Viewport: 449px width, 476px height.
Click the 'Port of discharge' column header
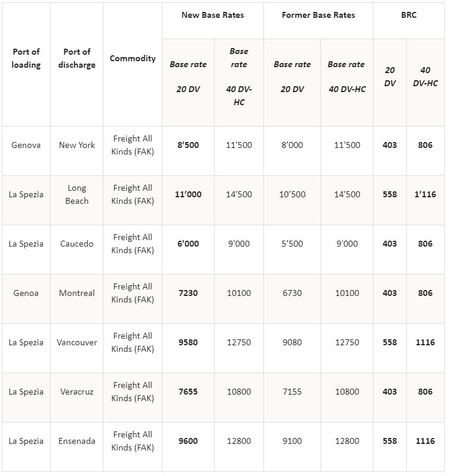point(77,58)
